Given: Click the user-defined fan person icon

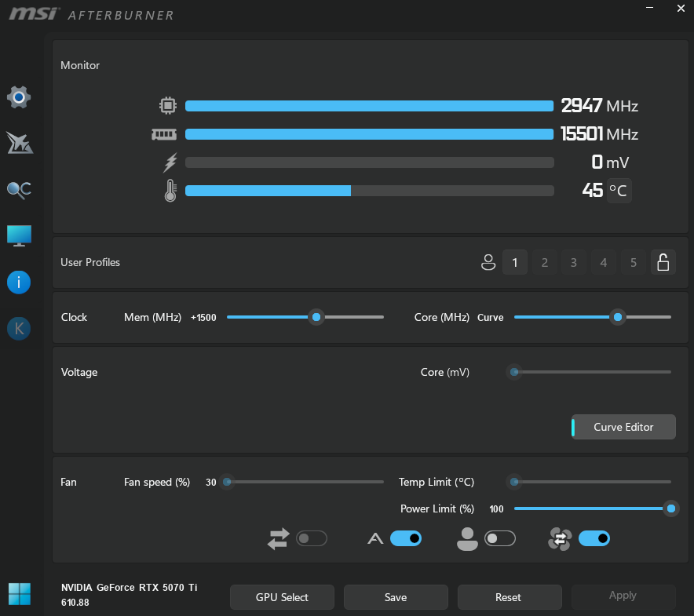Looking at the screenshot, I should [x=467, y=539].
